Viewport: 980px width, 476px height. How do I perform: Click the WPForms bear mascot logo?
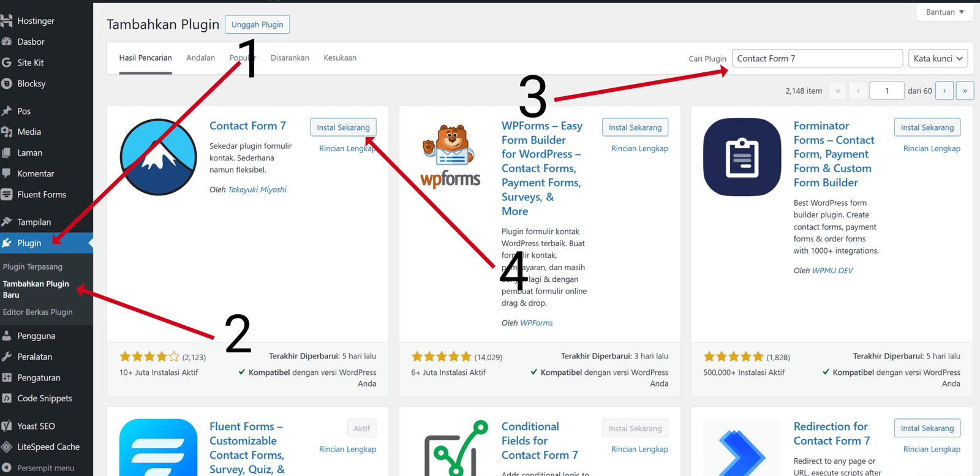pos(450,157)
